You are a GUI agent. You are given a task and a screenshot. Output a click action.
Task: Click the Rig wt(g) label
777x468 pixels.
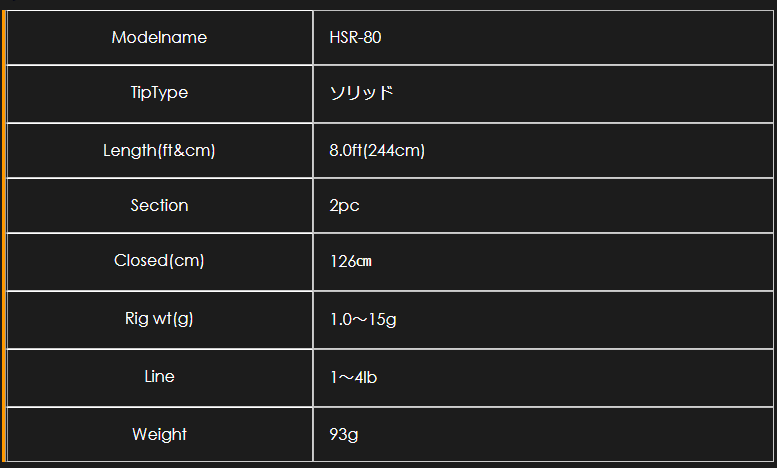pos(159,318)
